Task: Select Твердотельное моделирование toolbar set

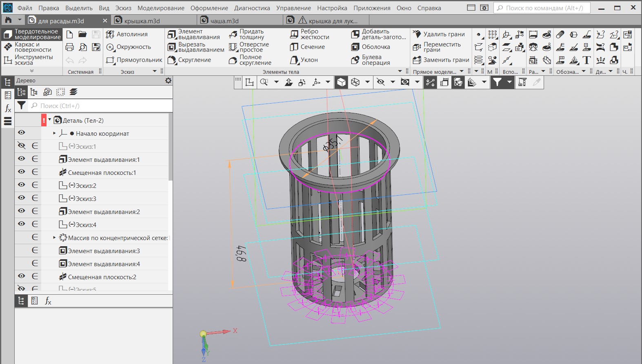Action: coord(32,34)
